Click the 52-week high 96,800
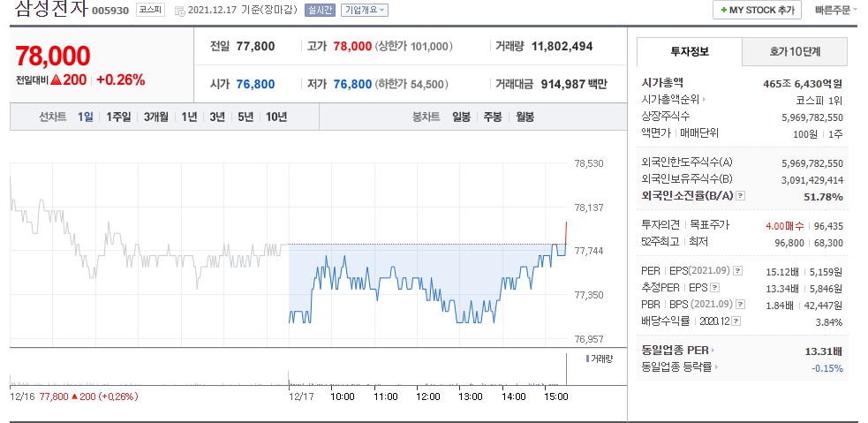 [789, 243]
